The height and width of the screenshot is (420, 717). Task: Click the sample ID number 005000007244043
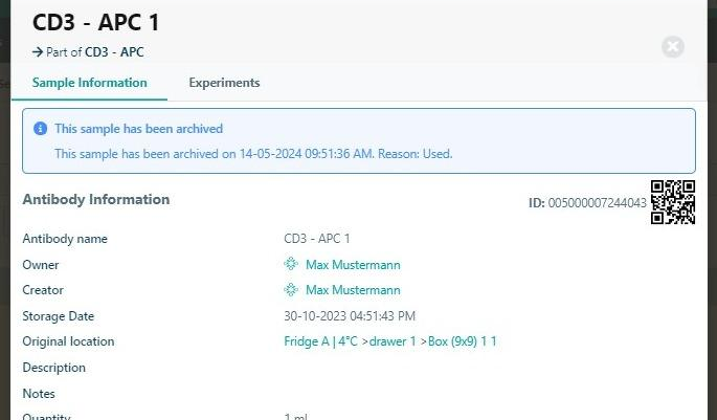tap(597, 203)
